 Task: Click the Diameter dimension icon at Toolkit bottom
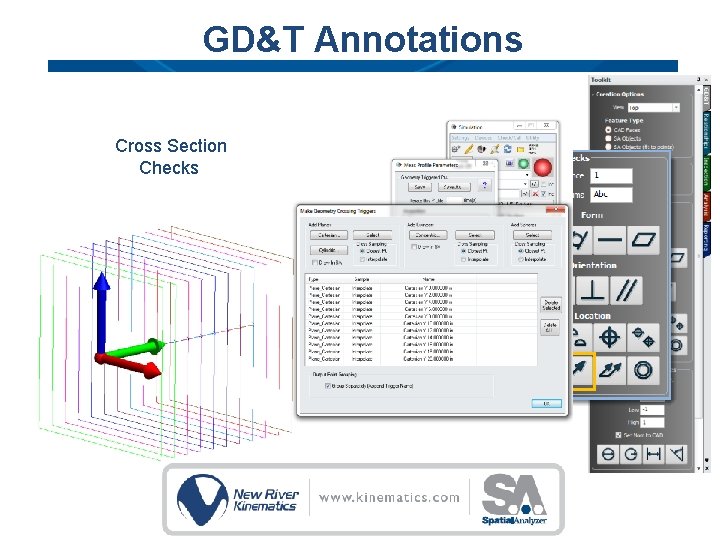pos(608,454)
